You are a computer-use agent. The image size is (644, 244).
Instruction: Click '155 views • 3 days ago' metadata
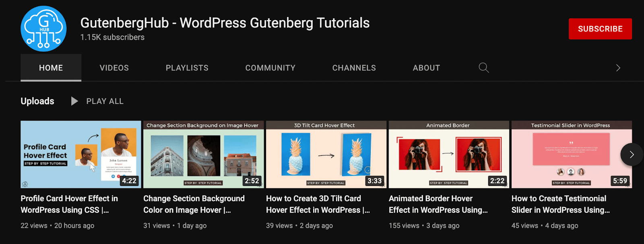tap(424, 226)
